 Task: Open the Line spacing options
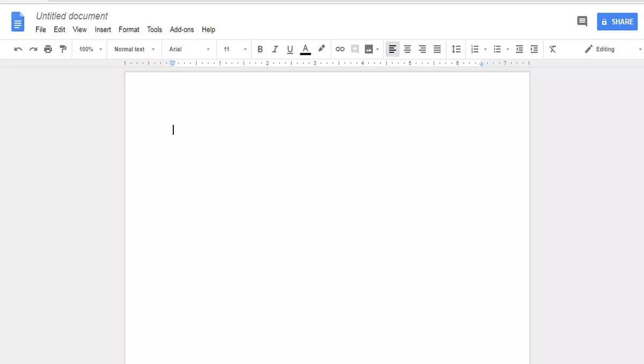(456, 49)
